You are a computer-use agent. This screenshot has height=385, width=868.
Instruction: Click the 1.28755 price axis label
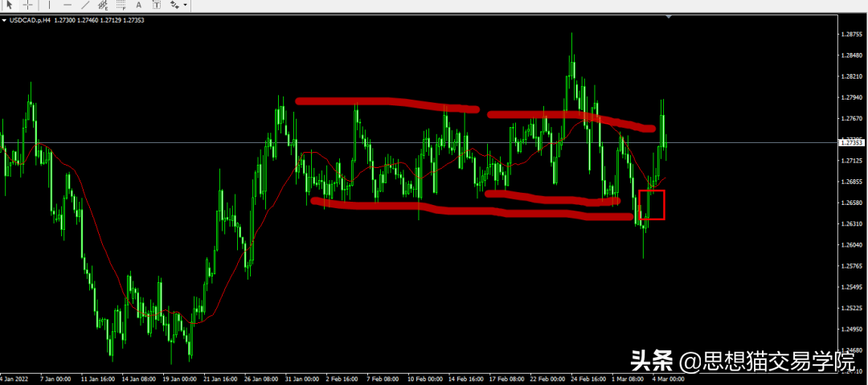(851, 35)
